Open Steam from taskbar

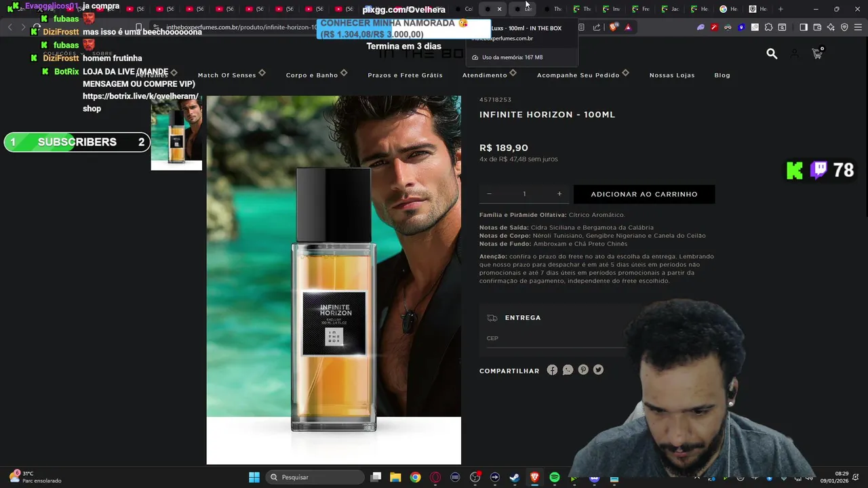pyautogui.click(x=515, y=477)
